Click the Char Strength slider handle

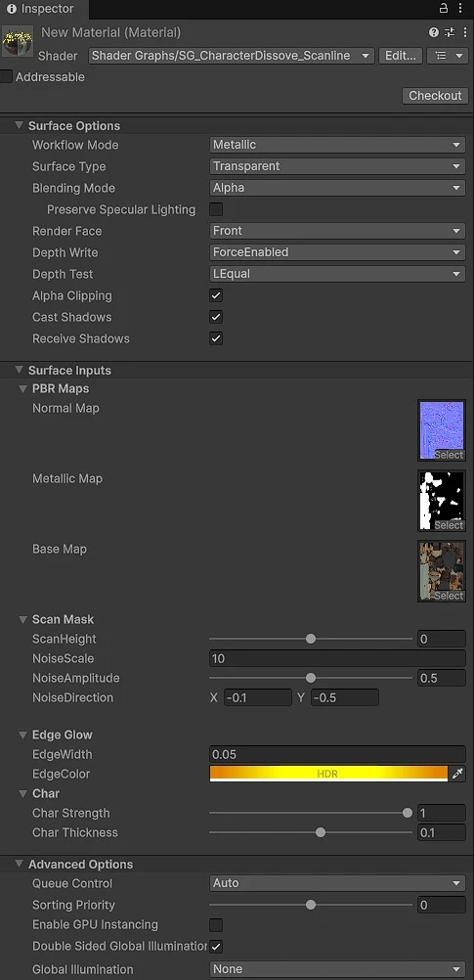(x=408, y=813)
